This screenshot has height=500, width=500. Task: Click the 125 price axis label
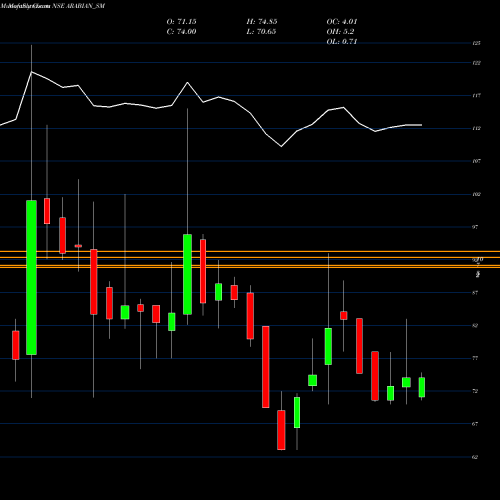[476, 43]
